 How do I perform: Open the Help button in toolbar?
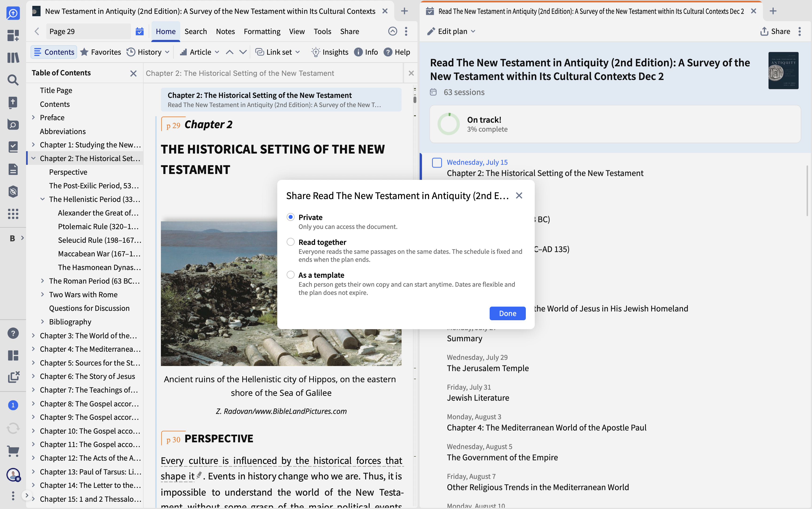click(397, 52)
